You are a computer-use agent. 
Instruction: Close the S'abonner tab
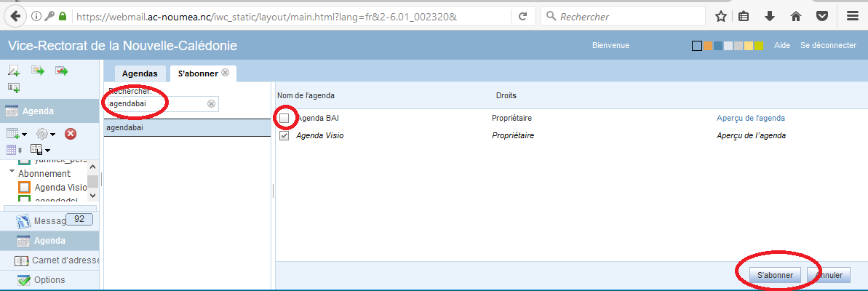pyautogui.click(x=226, y=73)
